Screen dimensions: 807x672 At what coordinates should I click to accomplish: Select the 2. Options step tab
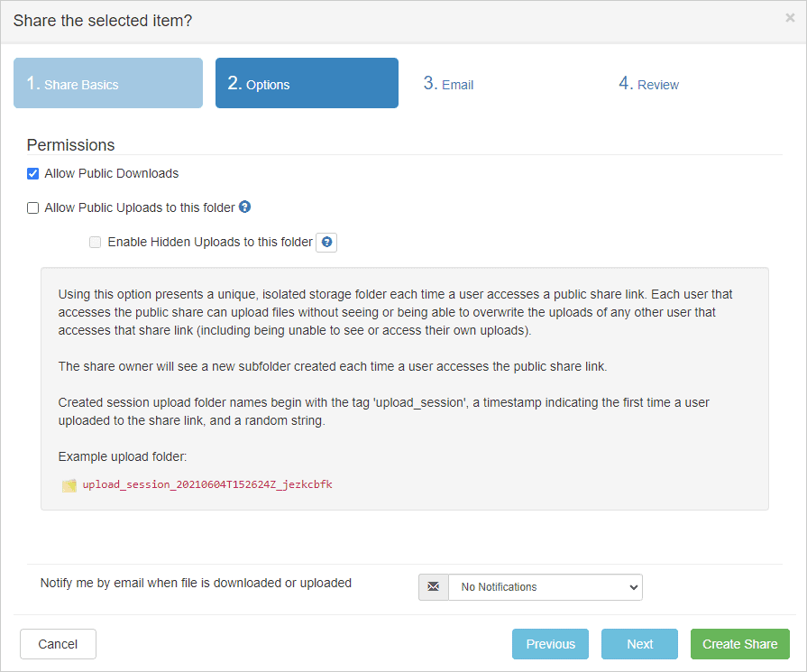pyautogui.click(x=307, y=84)
